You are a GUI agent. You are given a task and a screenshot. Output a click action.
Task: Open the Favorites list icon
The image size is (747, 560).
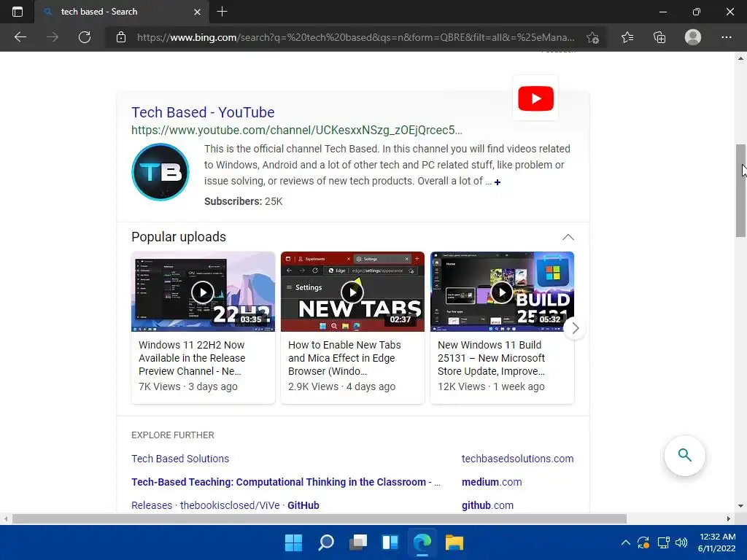627,37
